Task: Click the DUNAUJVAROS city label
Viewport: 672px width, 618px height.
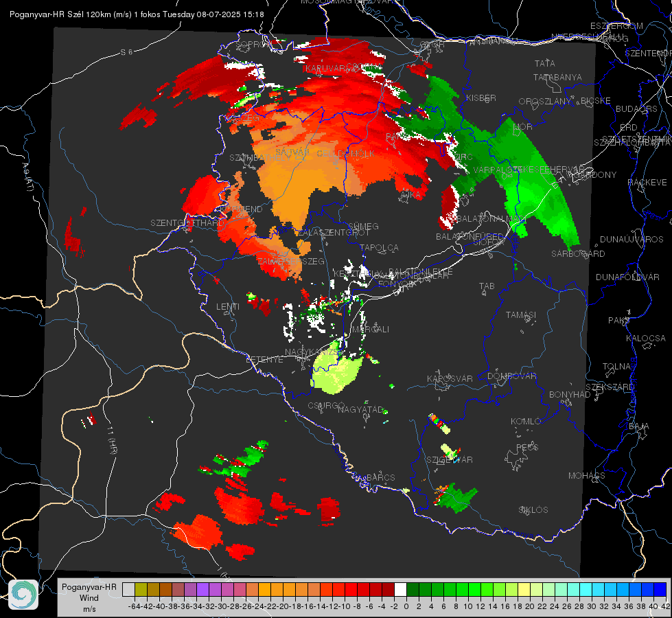Action: [632, 240]
